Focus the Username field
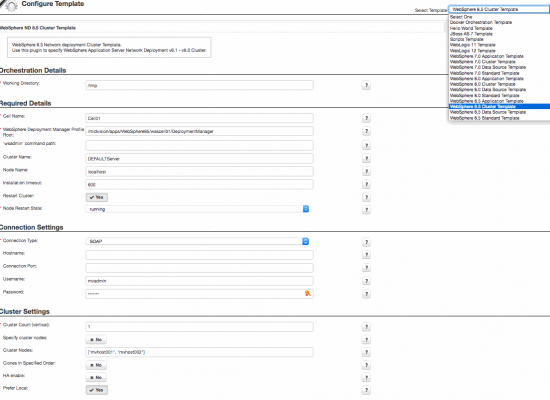The image size is (550, 400). coord(199,281)
